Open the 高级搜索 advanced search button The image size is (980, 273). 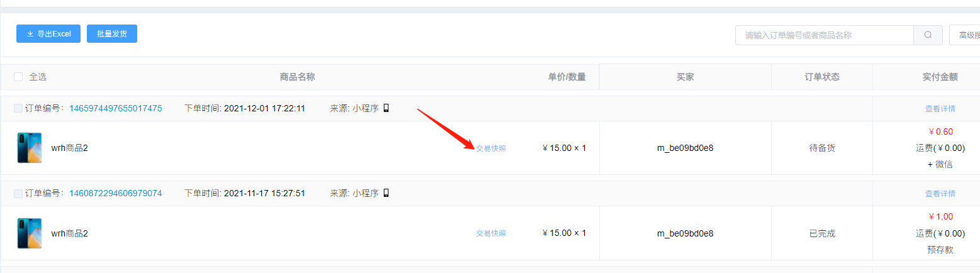click(965, 35)
